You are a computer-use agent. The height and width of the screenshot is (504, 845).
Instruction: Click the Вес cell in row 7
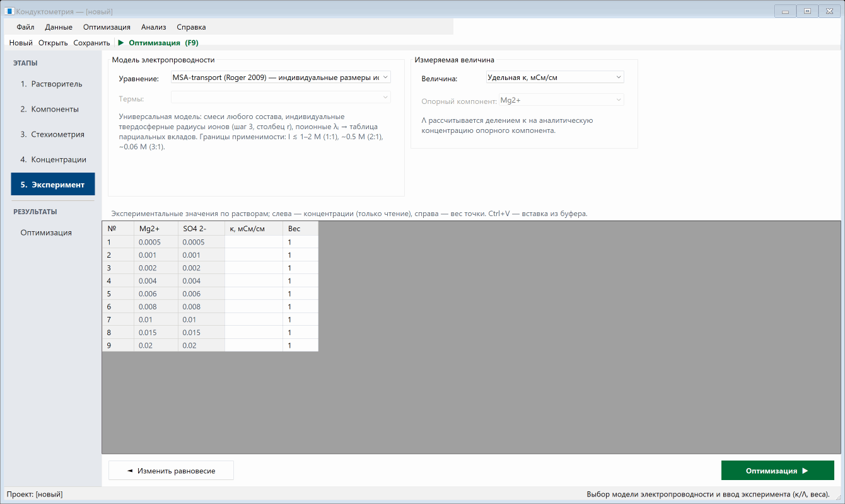pyautogui.click(x=300, y=319)
